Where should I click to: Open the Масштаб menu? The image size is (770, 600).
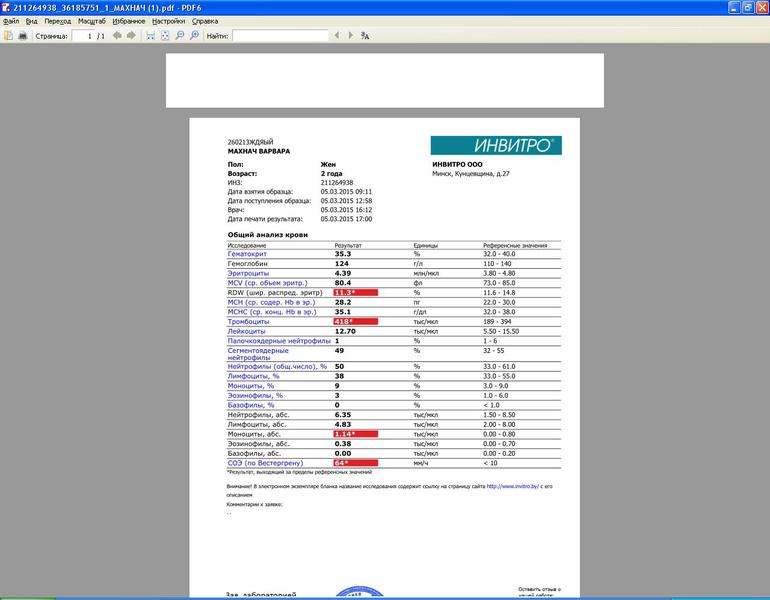[x=91, y=21]
